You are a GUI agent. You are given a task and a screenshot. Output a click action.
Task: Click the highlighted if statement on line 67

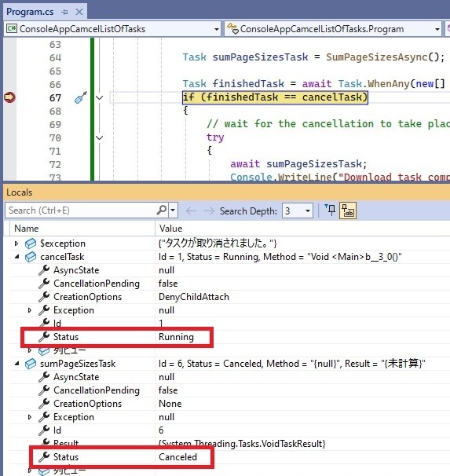coord(275,97)
